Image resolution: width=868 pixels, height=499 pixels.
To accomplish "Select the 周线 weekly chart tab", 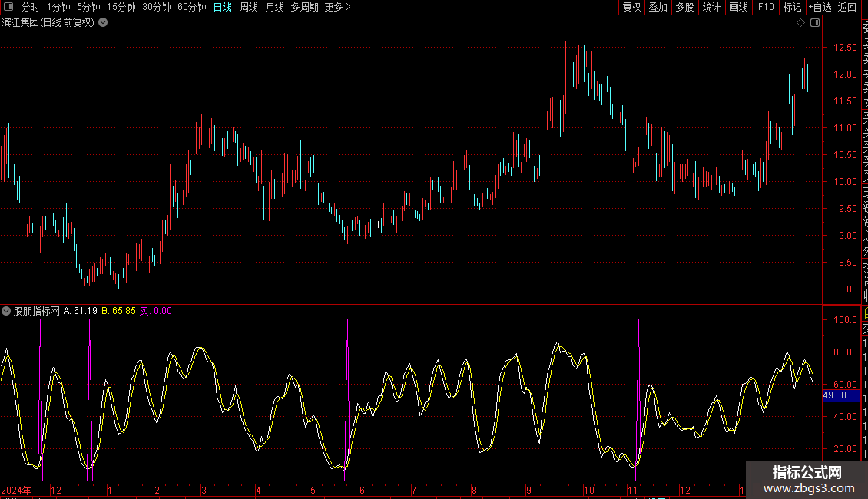I will (249, 7).
